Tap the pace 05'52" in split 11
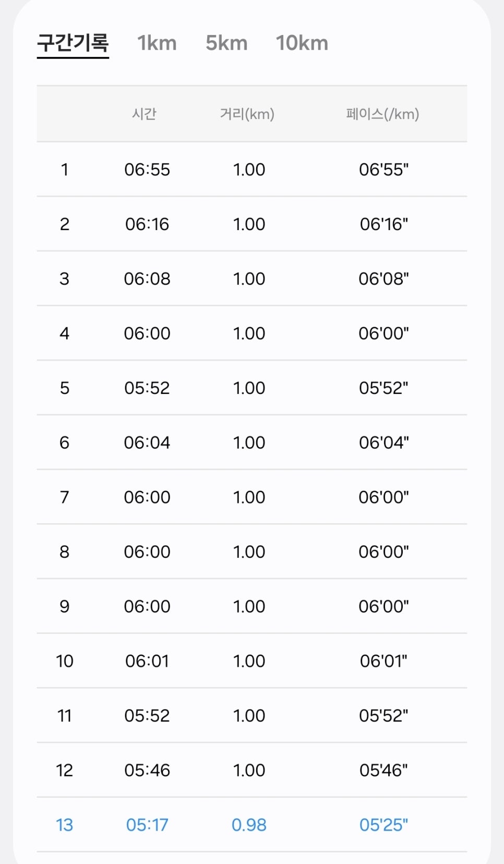Viewport: 504px width, 864px height. [383, 716]
